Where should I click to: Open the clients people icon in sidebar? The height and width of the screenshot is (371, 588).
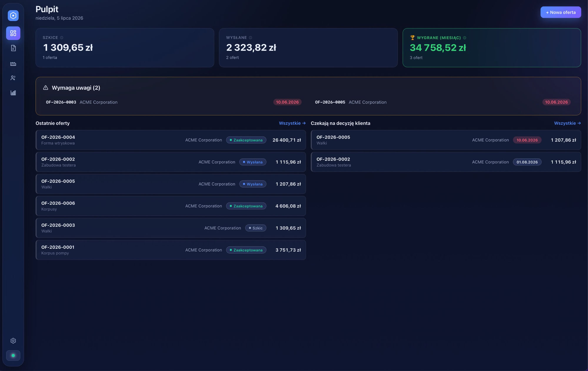coord(13,78)
